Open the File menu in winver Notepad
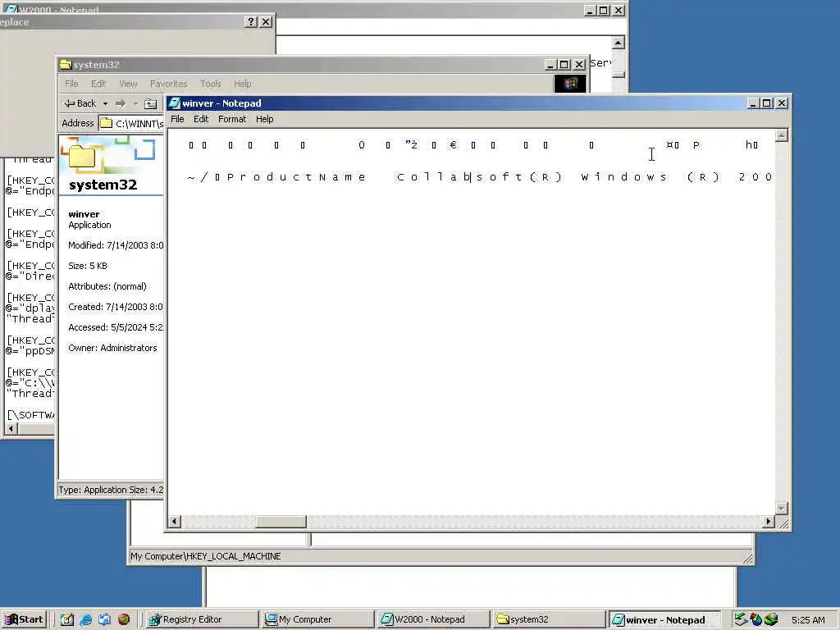This screenshot has height=630, width=840. click(x=177, y=119)
